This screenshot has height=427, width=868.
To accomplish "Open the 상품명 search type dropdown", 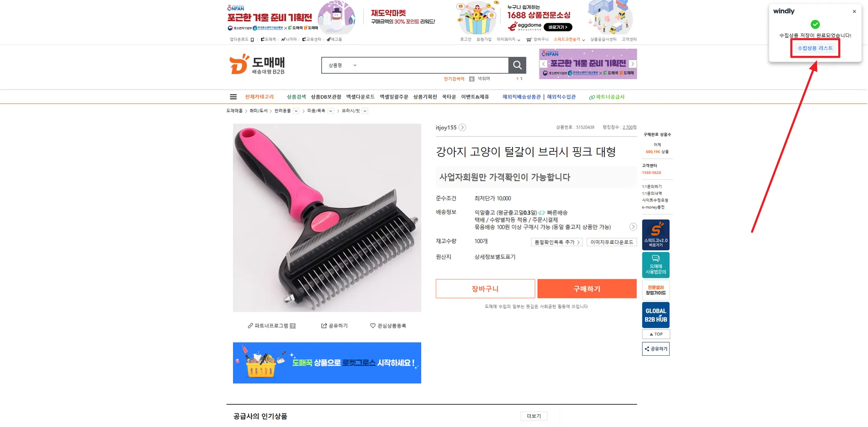I will pos(343,65).
